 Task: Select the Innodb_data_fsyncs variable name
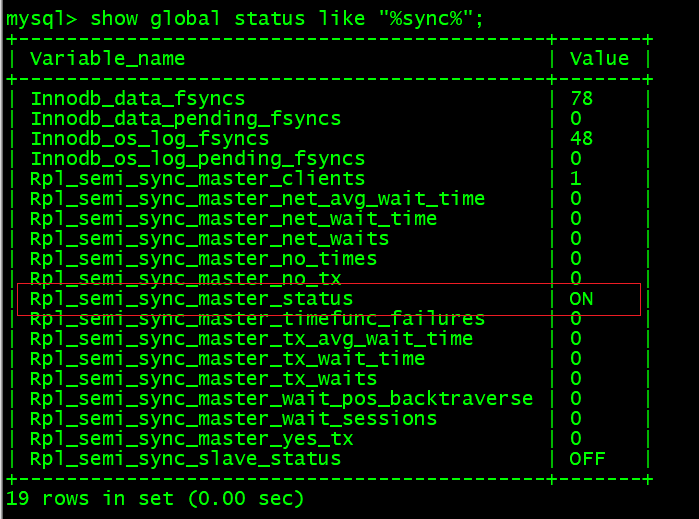[137, 98]
